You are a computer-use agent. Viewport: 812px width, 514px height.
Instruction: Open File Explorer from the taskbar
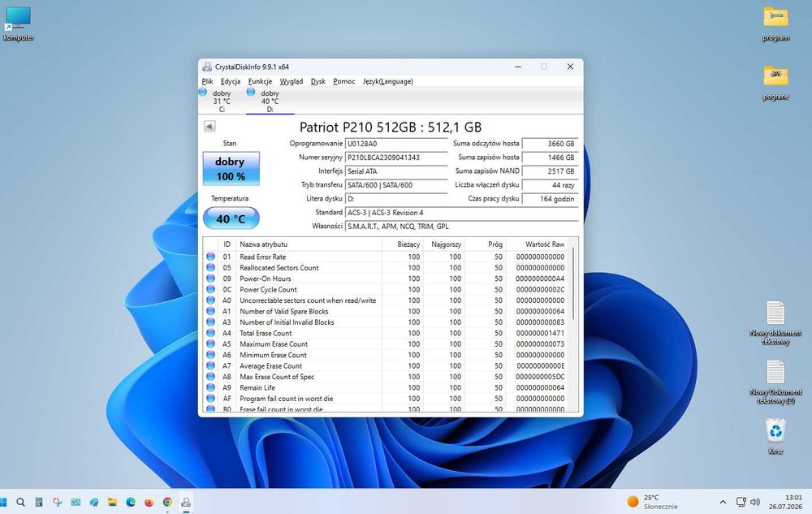tap(112, 502)
